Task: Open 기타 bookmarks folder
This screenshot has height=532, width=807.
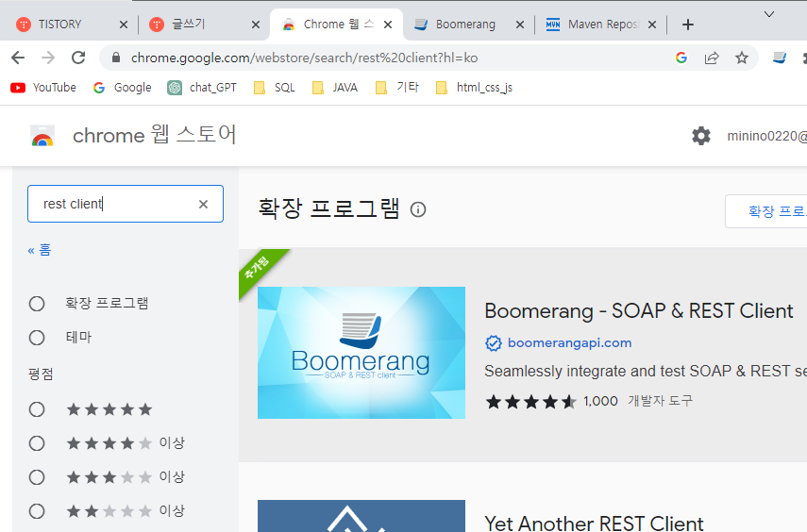Action: point(396,88)
